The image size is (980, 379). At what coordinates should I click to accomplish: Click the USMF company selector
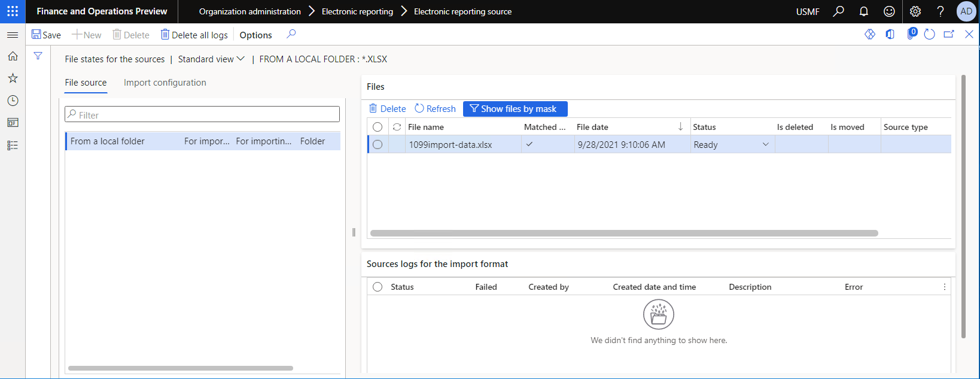(808, 11)
